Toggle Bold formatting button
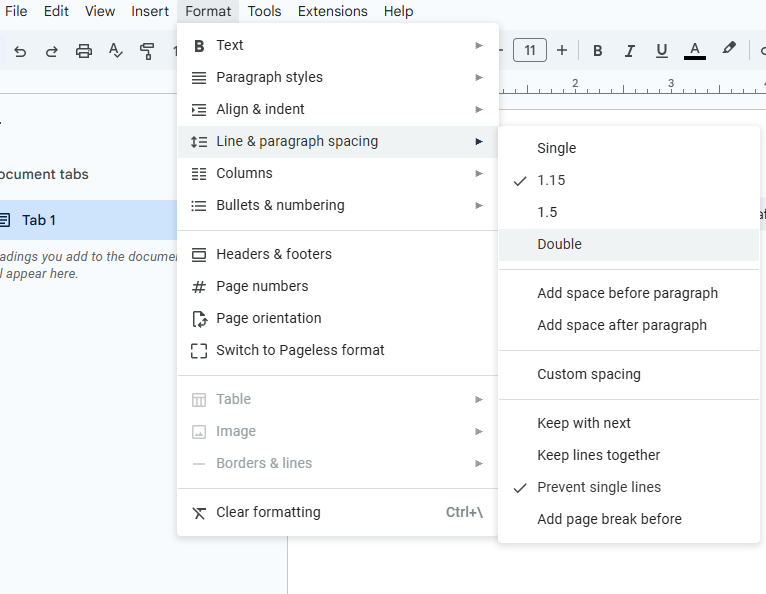 click(598, 51)
